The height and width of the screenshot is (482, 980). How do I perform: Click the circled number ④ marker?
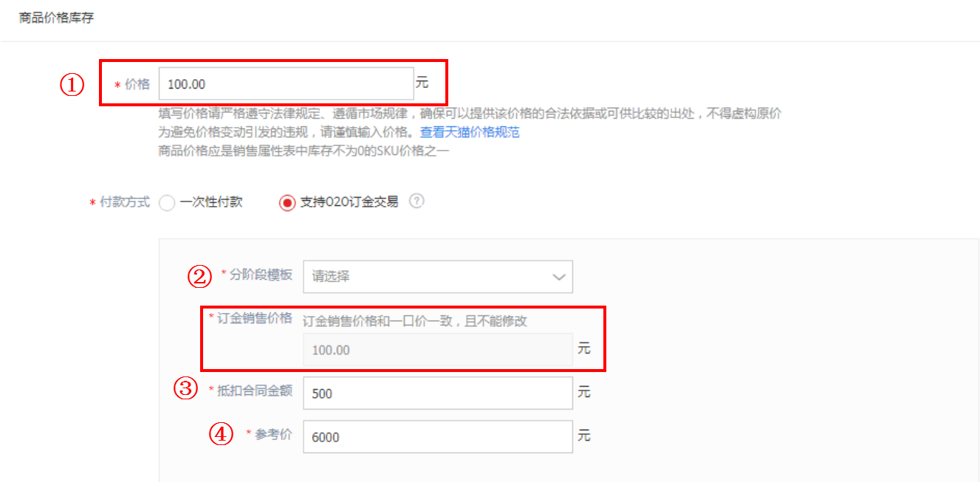(x=221, y=435)
